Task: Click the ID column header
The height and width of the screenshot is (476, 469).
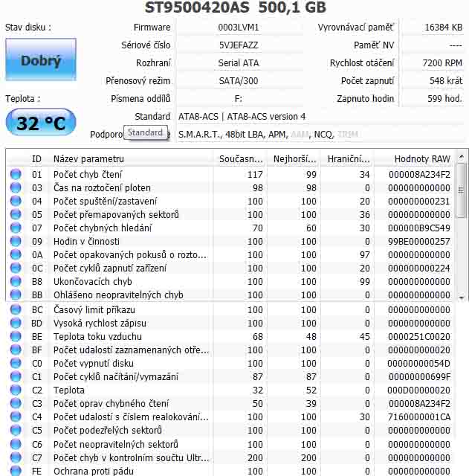Action: point(36,158)
